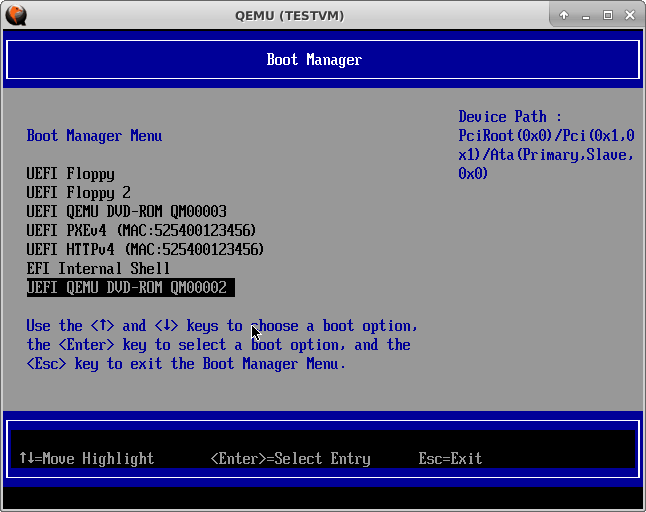646x512 pixels.
Task: Click the Boot Manager header title
Action: [314, 60]
